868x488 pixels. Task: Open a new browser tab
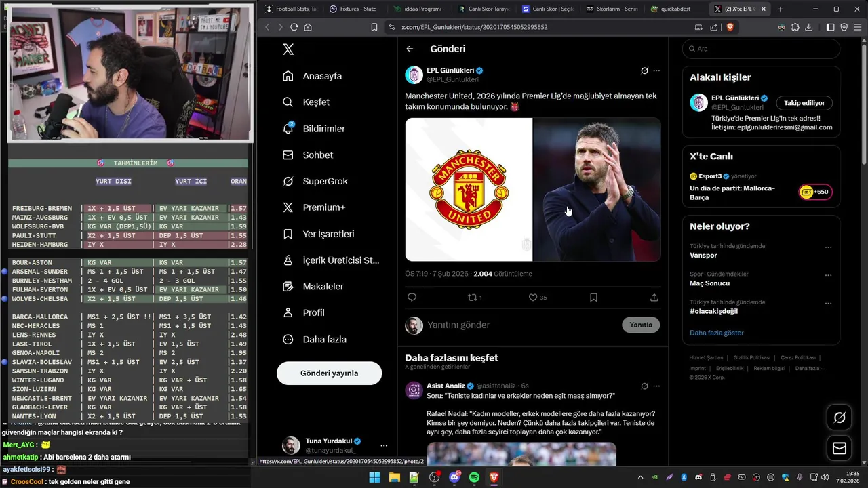(780, 9)
